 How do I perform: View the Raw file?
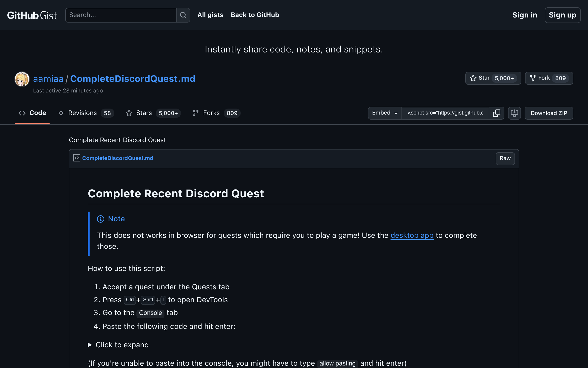pos(505,158)
